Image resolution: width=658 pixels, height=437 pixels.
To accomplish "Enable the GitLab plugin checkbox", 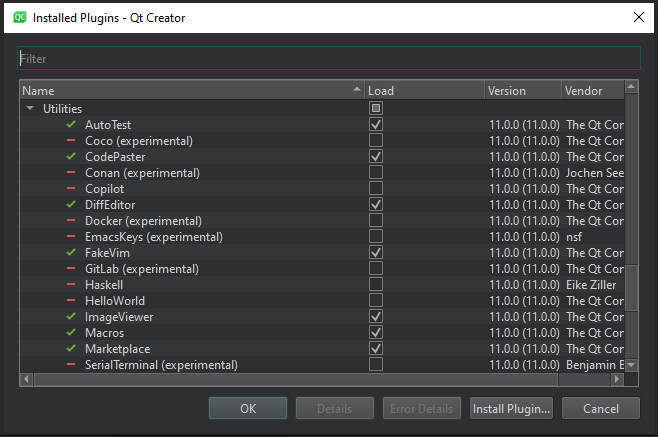I will tap(376, 268).
